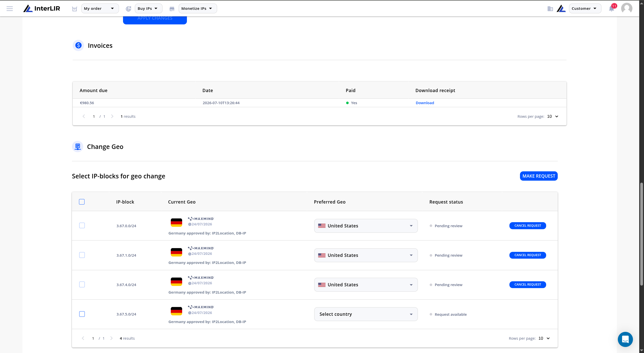Open Select country dropdown for 3.67.5.0/24
This screenshot has height=353, width=644.
(x=366, y=314)
